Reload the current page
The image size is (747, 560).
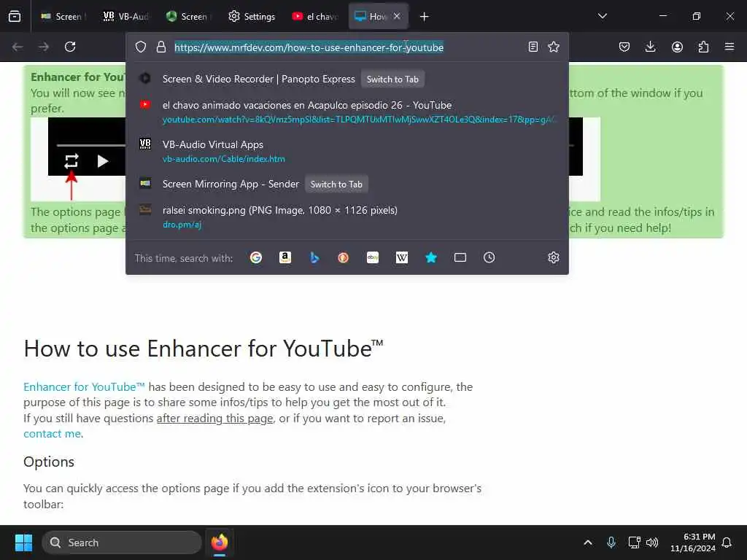click(x=70, y=47)
